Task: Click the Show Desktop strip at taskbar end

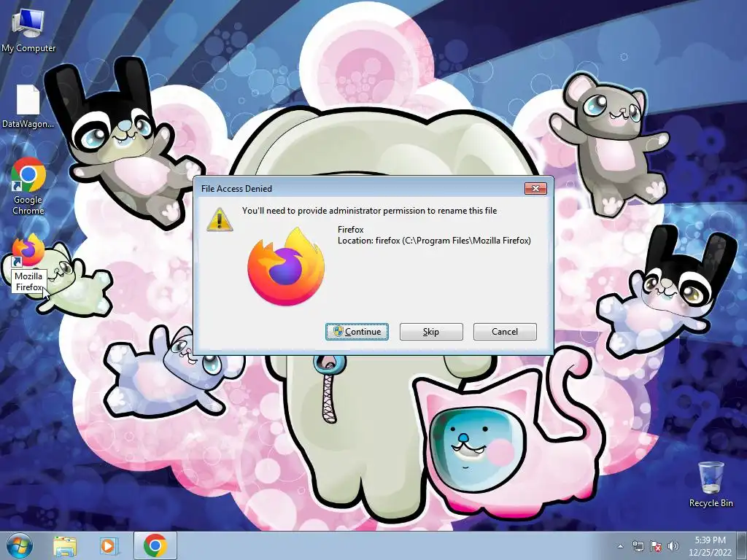Action: pyautogui.click(x=742, y=546)
